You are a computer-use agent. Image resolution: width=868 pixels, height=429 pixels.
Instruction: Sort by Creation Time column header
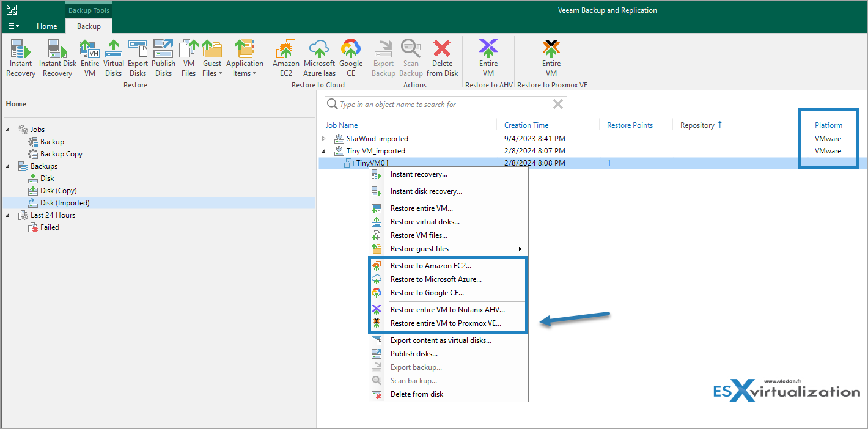526,125
